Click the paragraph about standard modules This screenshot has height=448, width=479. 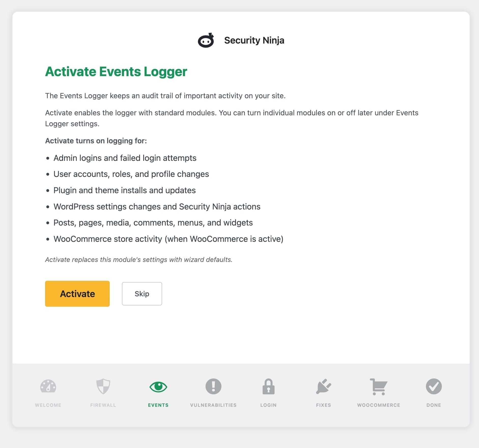coord(232,118)
